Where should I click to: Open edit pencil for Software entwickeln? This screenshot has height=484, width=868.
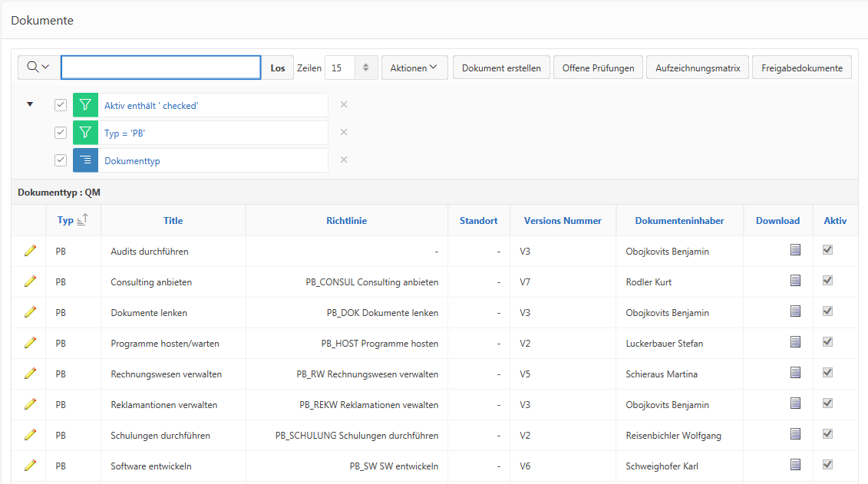coord(30,465)
